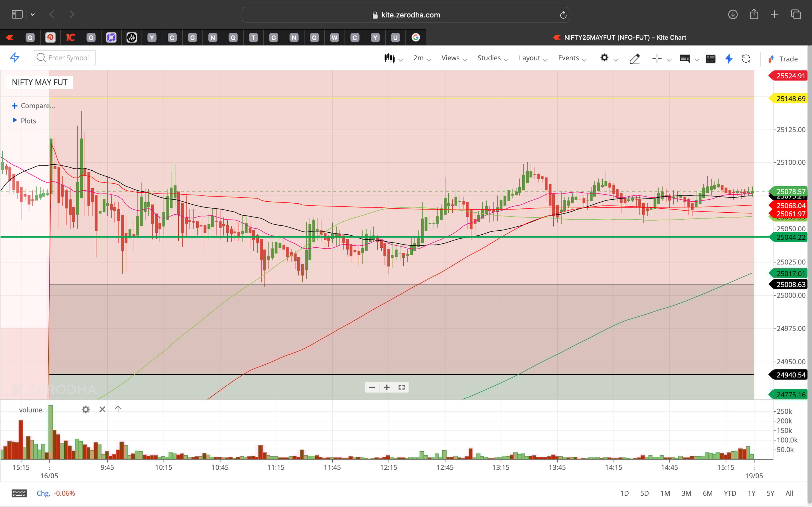Click the Compare link to add symbol
The width and height of the screenshot is (812, 507).
(x=34, y=106)
